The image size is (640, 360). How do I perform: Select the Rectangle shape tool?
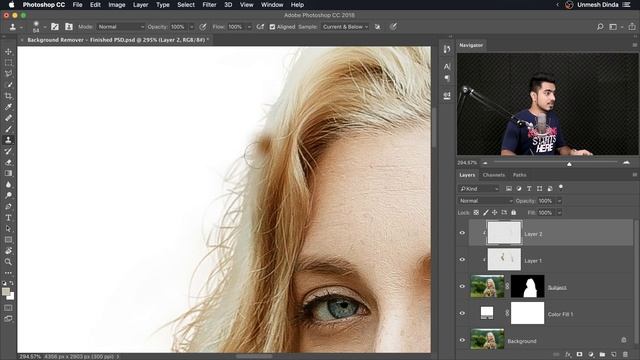point(8,240)
